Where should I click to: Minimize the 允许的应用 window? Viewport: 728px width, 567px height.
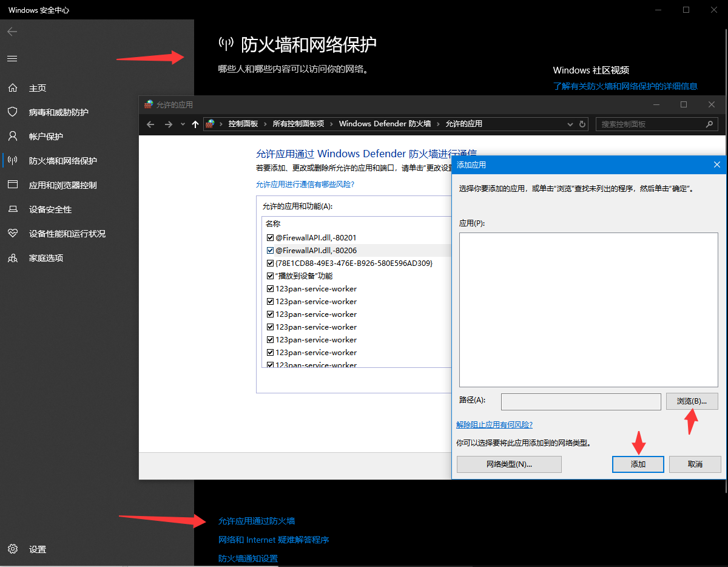coord(656,104)
